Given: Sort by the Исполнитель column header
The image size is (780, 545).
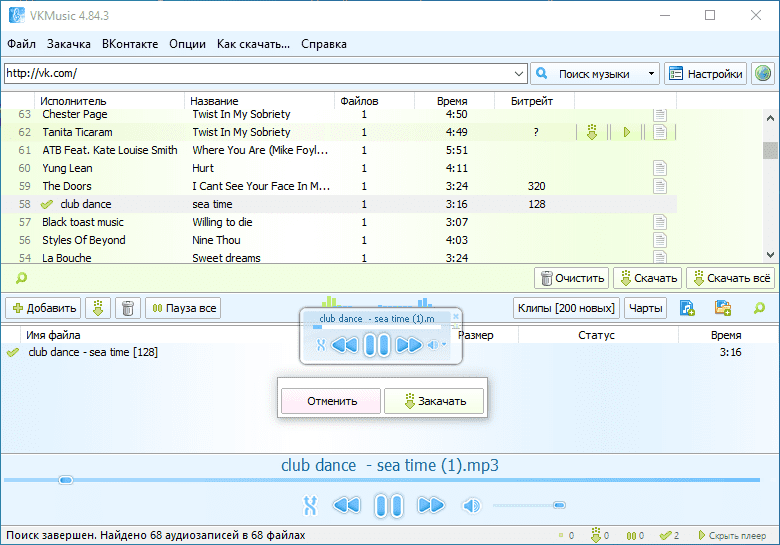Looking at the screenshot, I should coord(109,101).
